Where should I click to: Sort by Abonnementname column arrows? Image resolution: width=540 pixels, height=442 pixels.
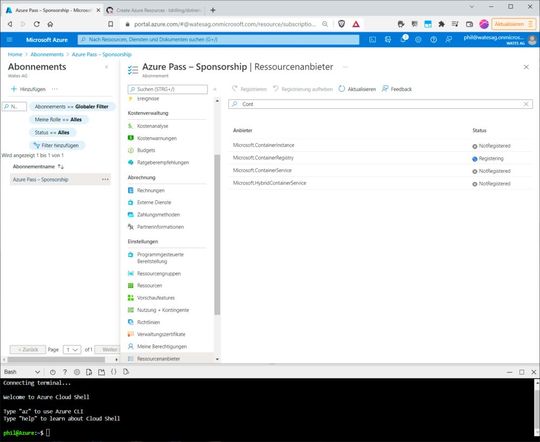[61, 167]
